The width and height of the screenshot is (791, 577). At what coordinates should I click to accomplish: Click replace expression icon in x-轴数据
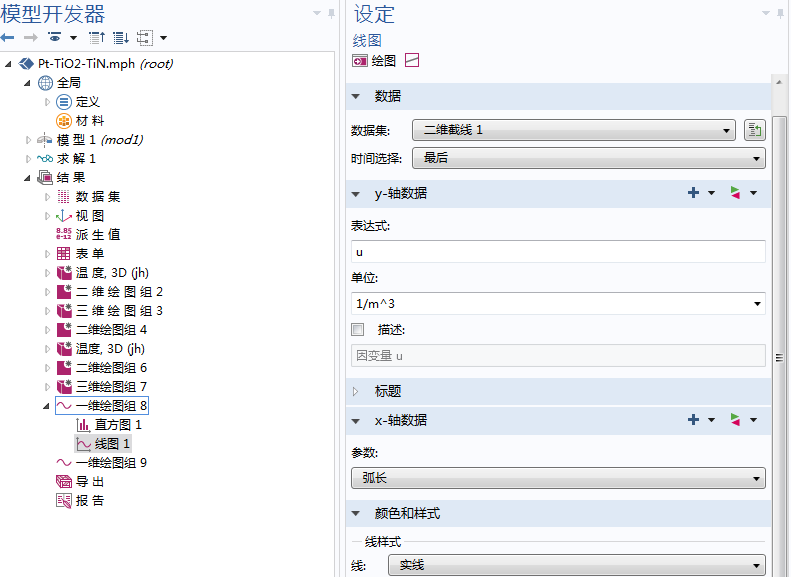735,420
